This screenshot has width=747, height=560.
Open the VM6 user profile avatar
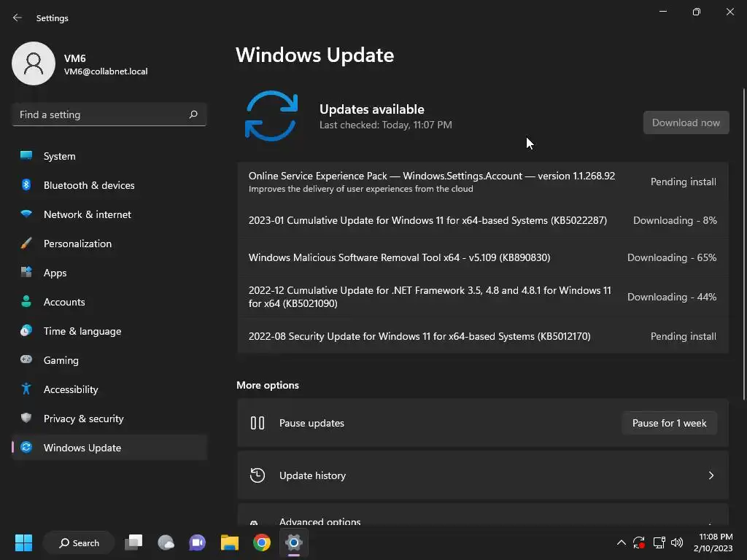(x=34, y=63)
